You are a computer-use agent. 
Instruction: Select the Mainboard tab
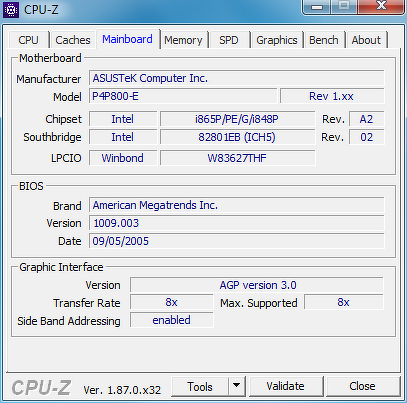coord(127,39)
